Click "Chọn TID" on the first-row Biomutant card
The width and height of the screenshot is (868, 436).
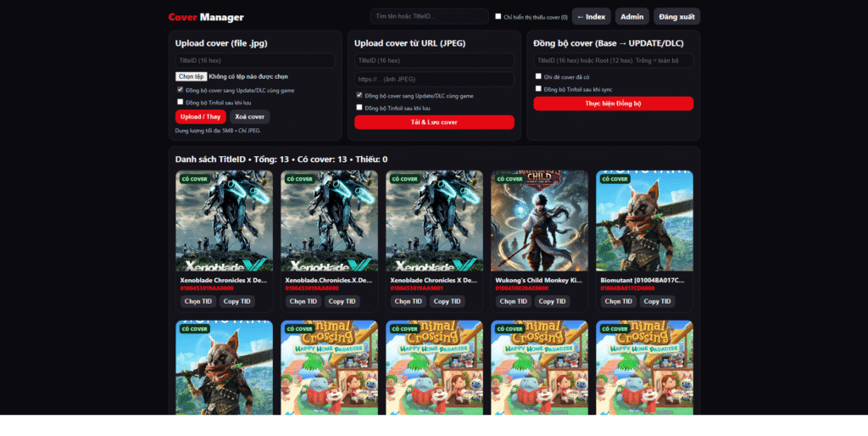click(x=618, y=301)
